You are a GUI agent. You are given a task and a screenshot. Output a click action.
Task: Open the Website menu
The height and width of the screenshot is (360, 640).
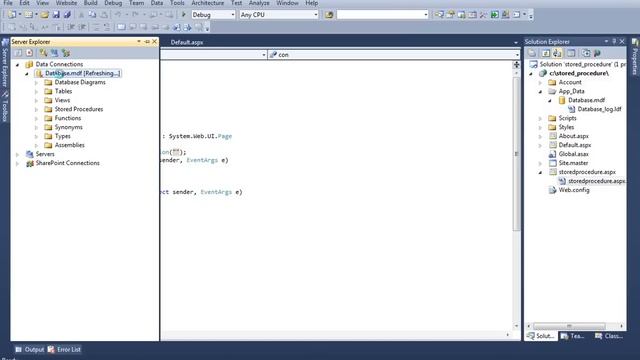click(x=66, y=3)
